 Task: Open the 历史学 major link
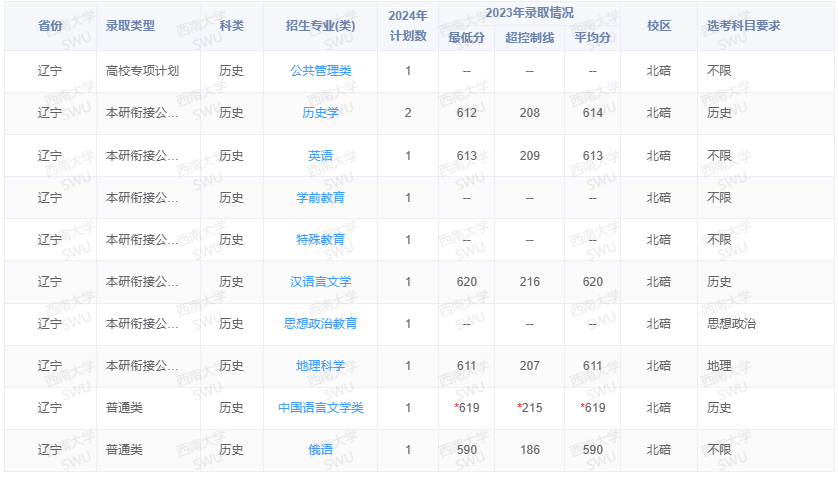(x=321, y=113)
